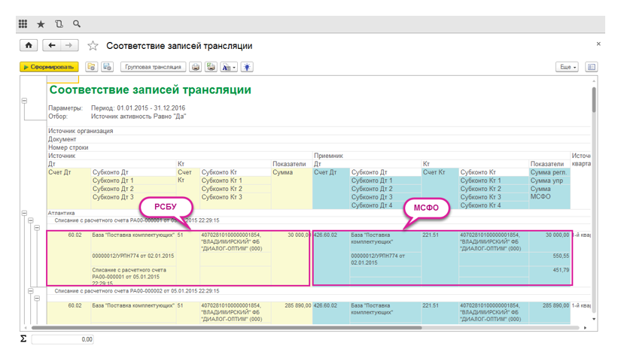
Task: Click the Групповая трансляция button
Action: 153,67
